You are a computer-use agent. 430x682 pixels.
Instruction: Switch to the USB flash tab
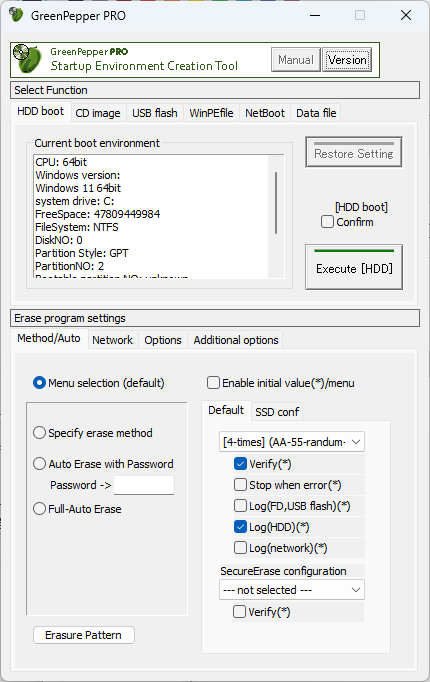[155, 113]
